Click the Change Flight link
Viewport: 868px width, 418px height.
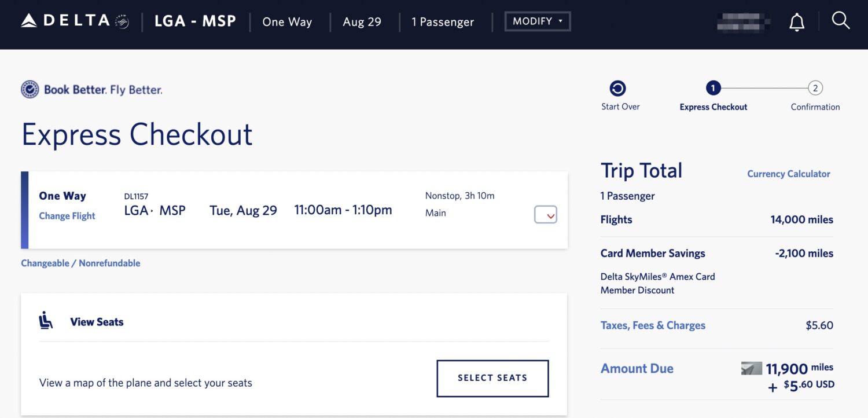tap(67, 215)
